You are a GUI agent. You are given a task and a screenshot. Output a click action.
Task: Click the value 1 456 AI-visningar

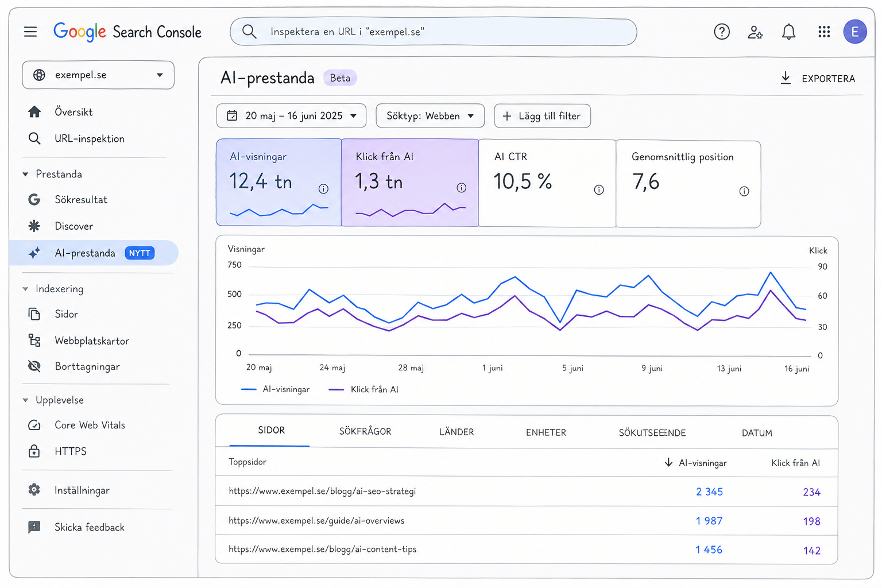[x=709, y=550]
